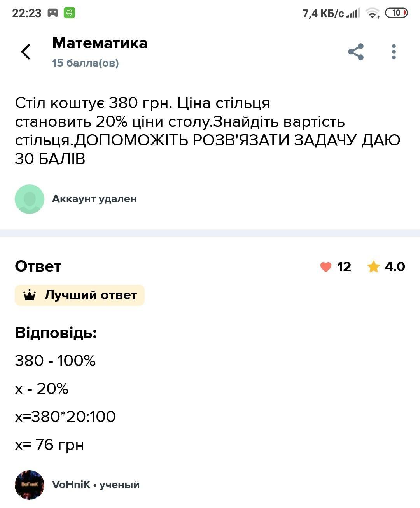The width and height of the screenshot is (420, 508).
Task: Tap the yellow star rating icon
Action: [373, 267]
